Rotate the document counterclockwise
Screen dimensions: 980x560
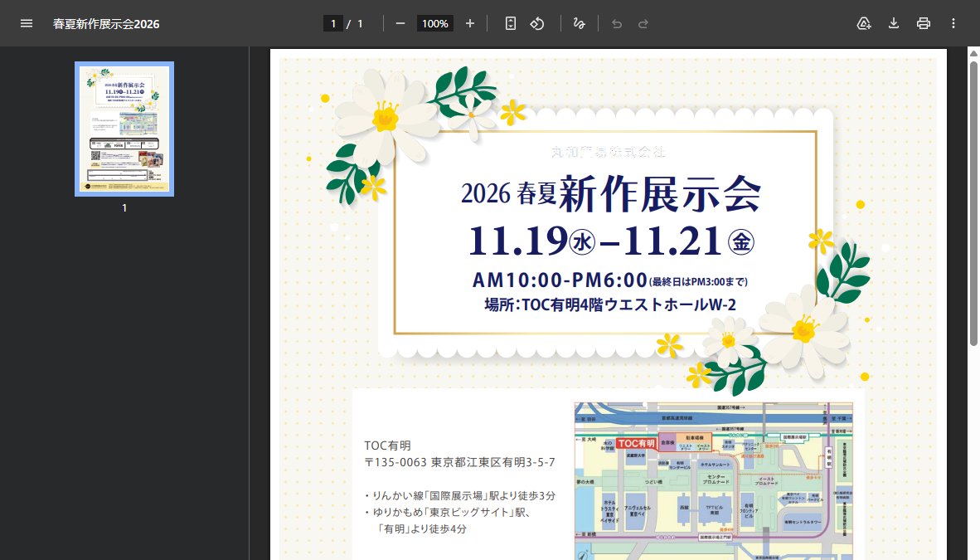[x=537, y=24]
